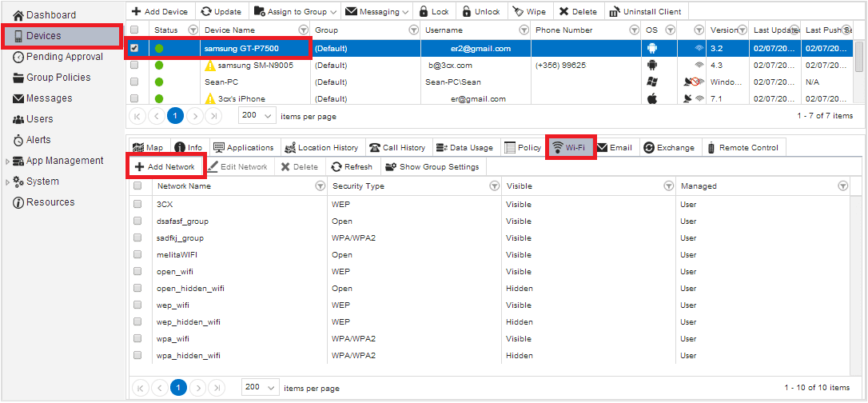The width and height of the screenshot is (868, 403).
Task: Open the Email tab
Action: point(615,148)
